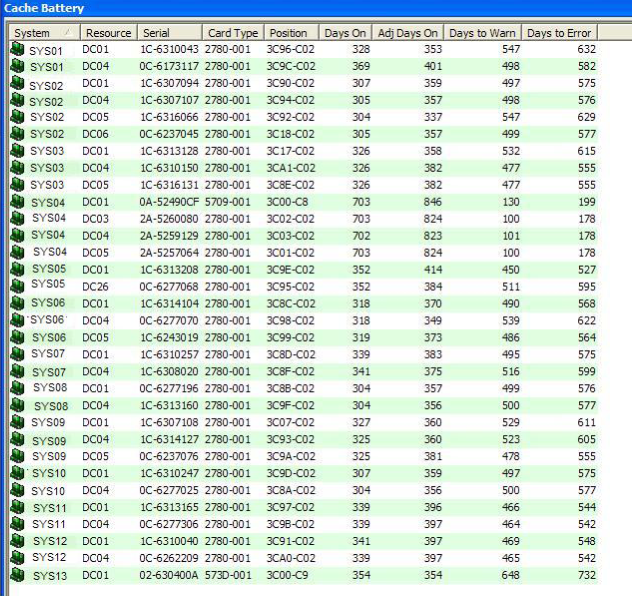Select the icon for SYS12 serial 0C-6262209
This screenshot has width=632, height=596.
click(17, 557)
